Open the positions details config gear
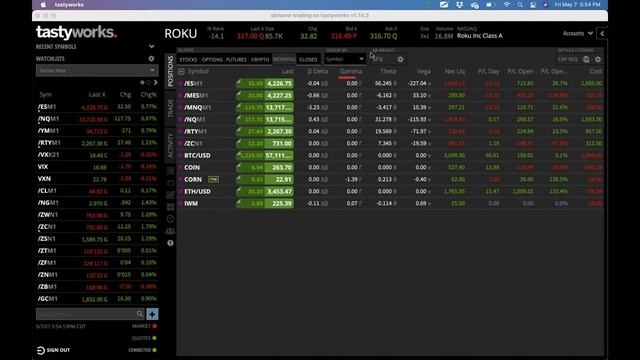The width and height of the screenshot is (640, 360). (598, 60)
